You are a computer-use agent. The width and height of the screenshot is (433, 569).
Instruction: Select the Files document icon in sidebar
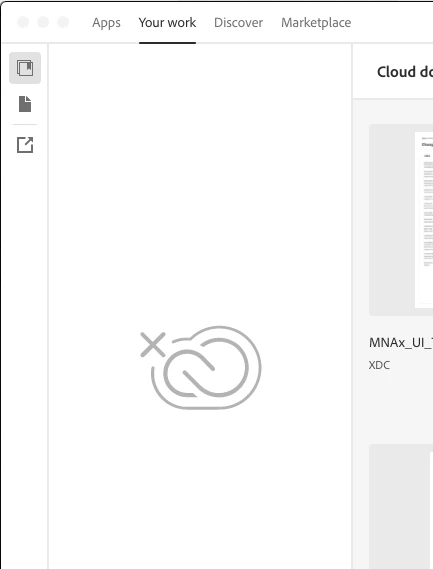tap(25, 104)
